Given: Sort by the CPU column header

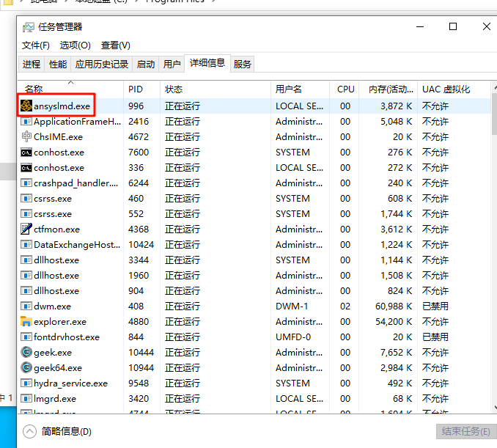Looking at the screenshot, I should point(345,89).
